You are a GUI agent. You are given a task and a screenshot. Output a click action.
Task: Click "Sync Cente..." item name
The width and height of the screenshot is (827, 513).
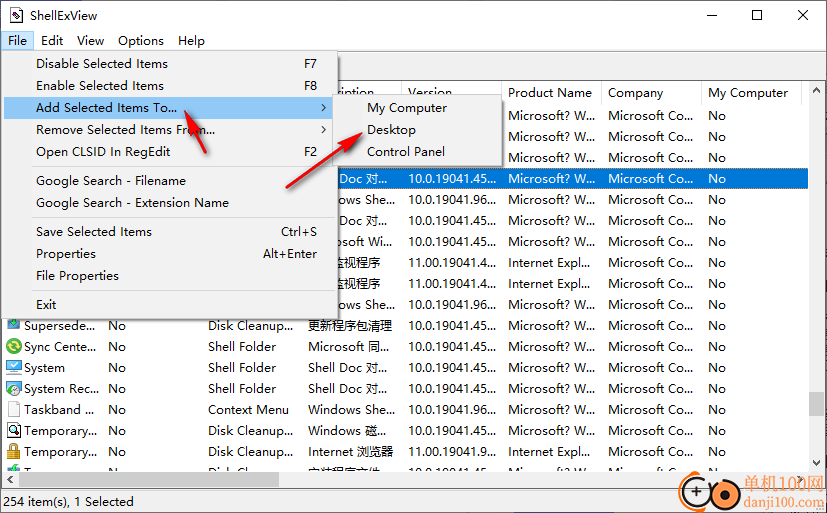point(60,347)
